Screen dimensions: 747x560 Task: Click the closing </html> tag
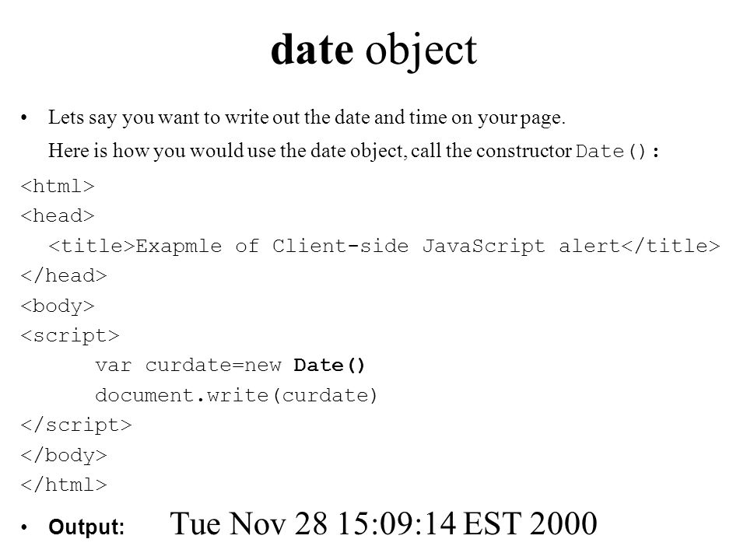click(x=64, y=485)
